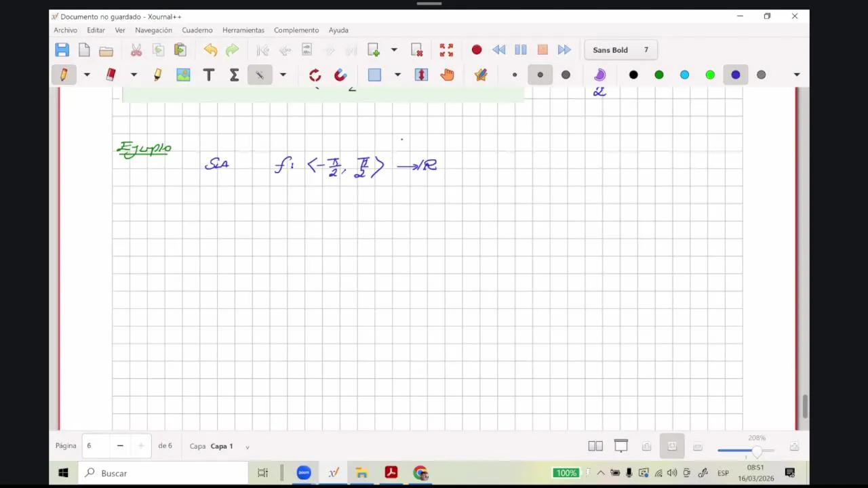Enter fullscreen mode
Screen dimensions: 868x488
pos(446,49)
